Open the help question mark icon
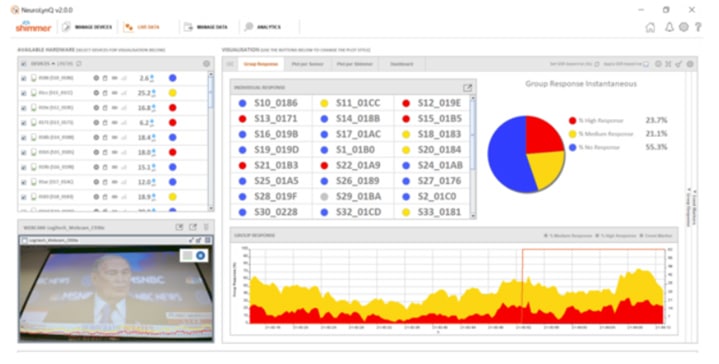The height and width of the screenshot is (364, 719). point(698,27)
